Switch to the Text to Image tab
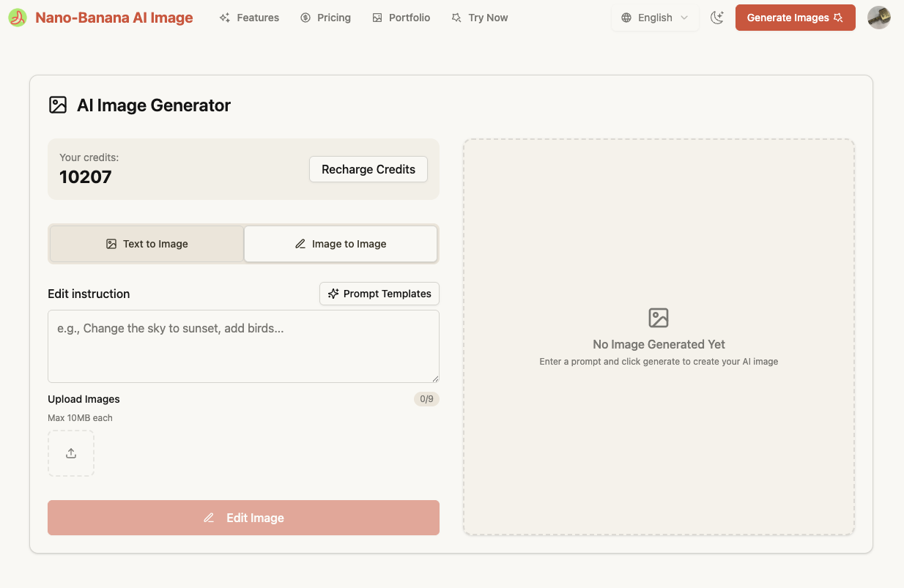Image resolution: width=904 pixels, height=588 pixels. point(147,244)
